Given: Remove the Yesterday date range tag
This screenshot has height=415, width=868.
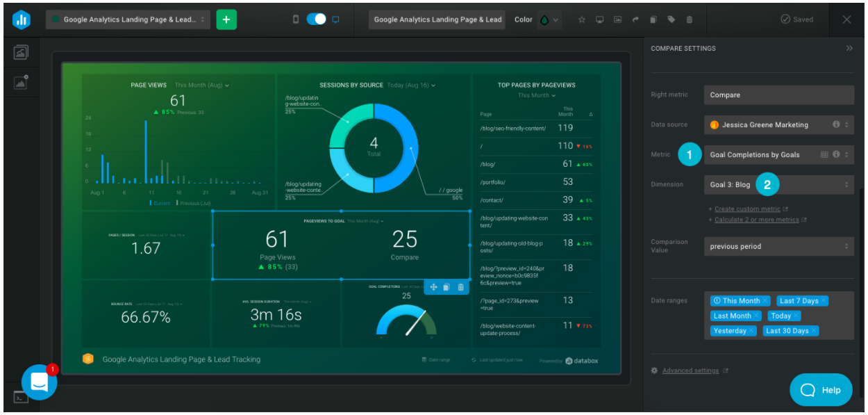Looking at the screenshot, I should tap(751, 331).
